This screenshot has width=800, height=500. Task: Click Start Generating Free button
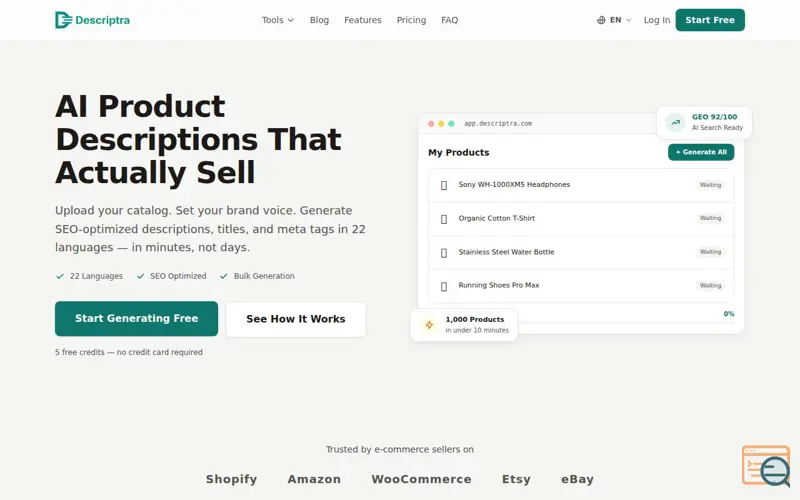click(x=136, y=318)
